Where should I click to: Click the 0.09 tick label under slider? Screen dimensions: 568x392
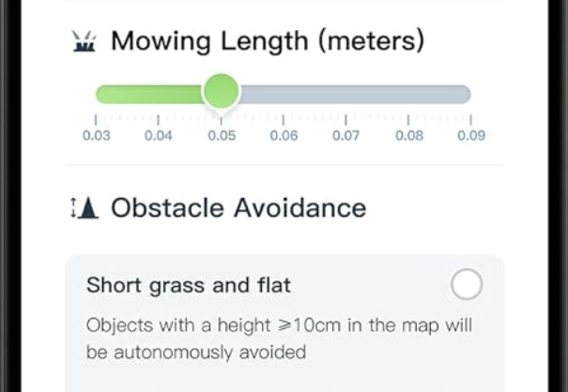point(471,136)
